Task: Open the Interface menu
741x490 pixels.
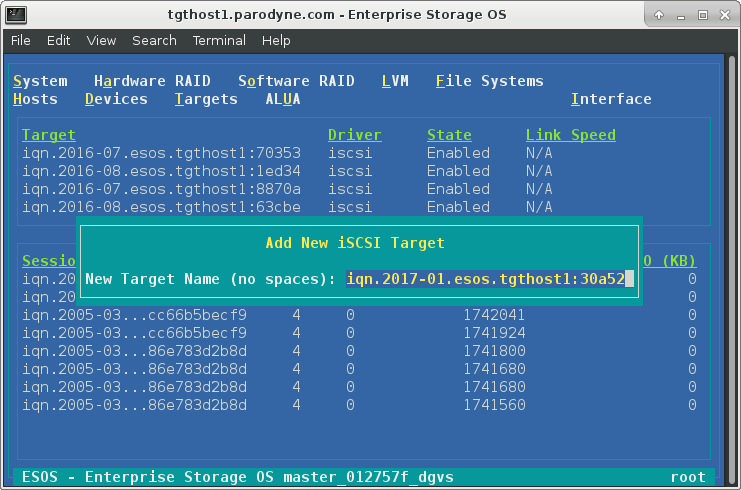Action: [611, 99]
